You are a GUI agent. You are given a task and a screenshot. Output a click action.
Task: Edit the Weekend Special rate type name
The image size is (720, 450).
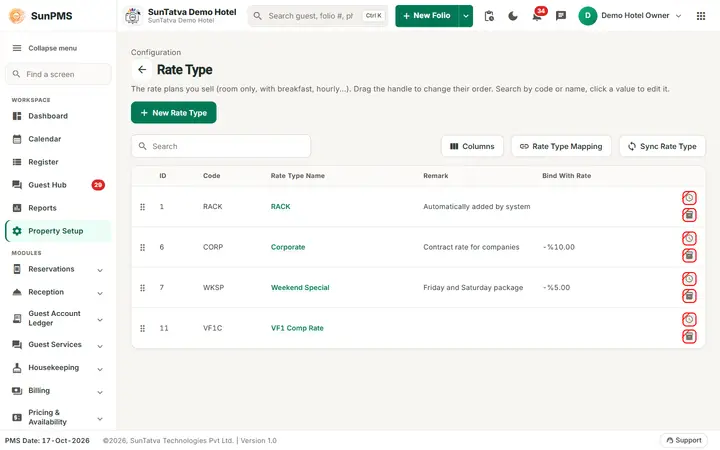point(300,287)
